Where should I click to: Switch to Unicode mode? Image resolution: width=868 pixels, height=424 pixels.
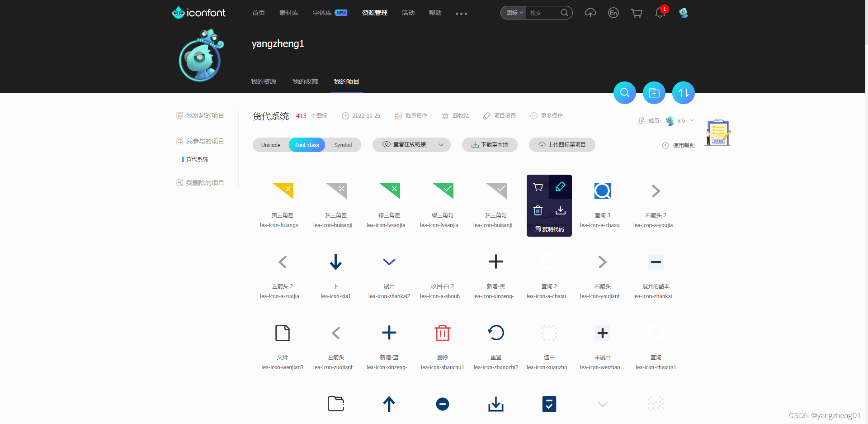coord(271,145)
